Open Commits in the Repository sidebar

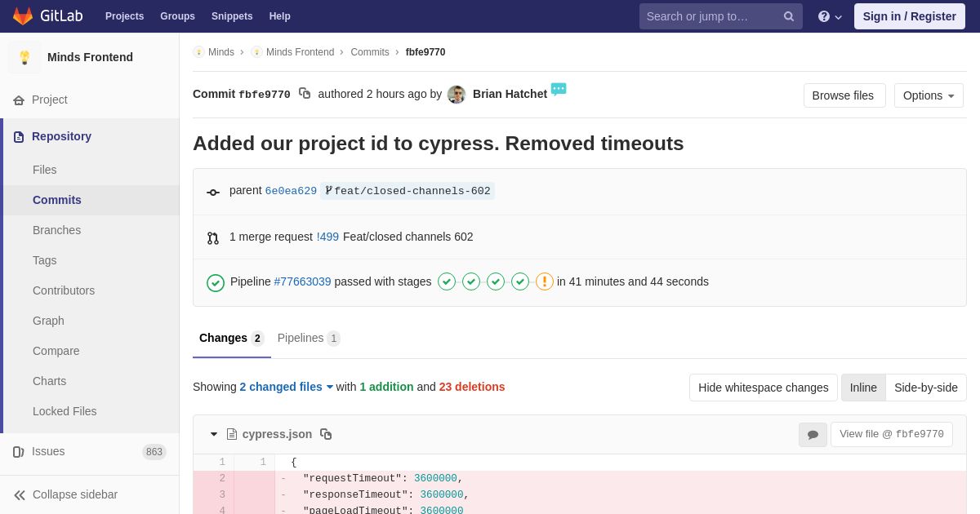coord(91,200)
